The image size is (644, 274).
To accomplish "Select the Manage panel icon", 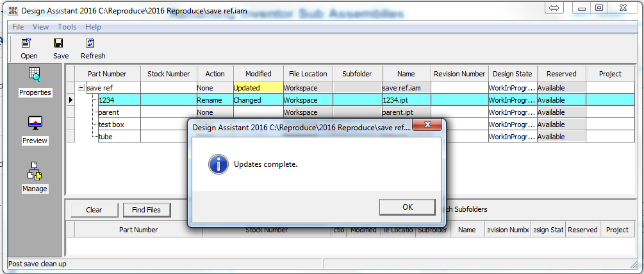I will pyautogui.click(x=35, y=171).
